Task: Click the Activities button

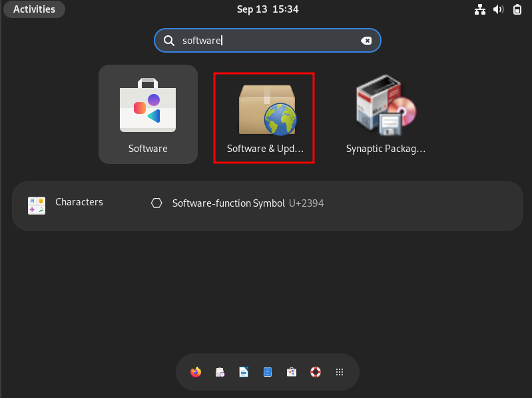Action: click(x=34, y=9)
